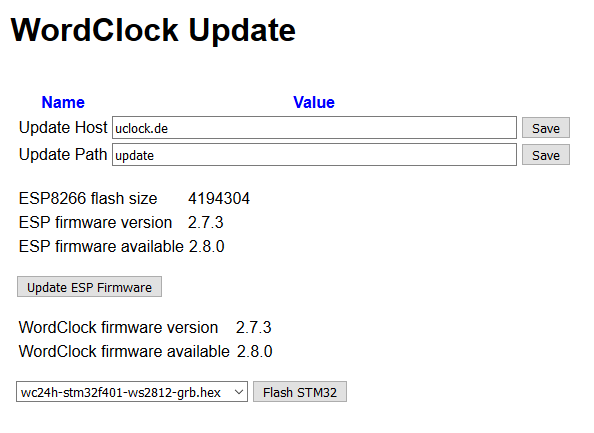Open the wc24h-stm32f401-ws2812-grb.hex dropdown

pyautogui.click(x=132, y=392)
